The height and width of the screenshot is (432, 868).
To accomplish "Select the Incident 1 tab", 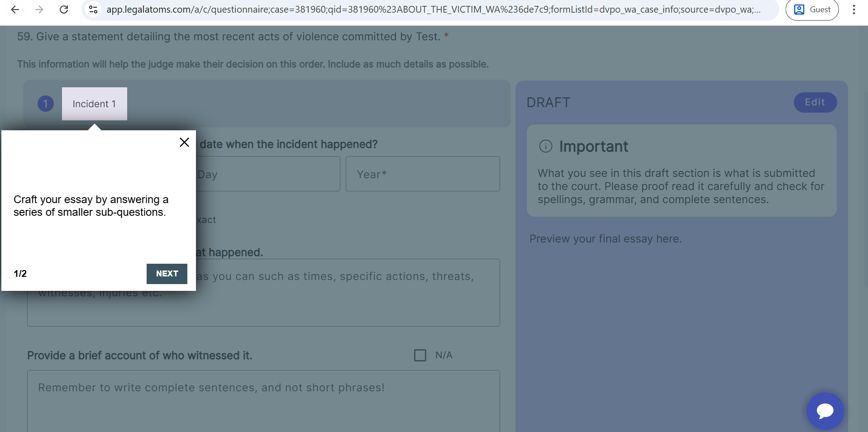I will pyautogui.click(x=94, y=104).
